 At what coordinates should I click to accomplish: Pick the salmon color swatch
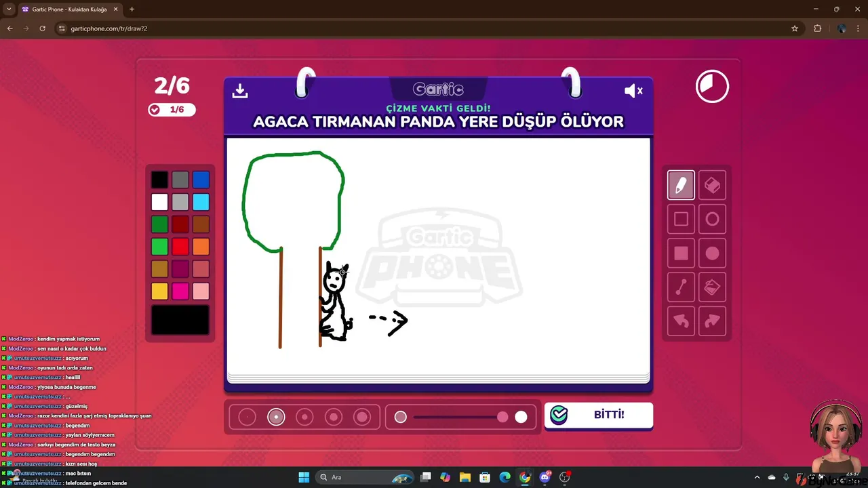201,269
